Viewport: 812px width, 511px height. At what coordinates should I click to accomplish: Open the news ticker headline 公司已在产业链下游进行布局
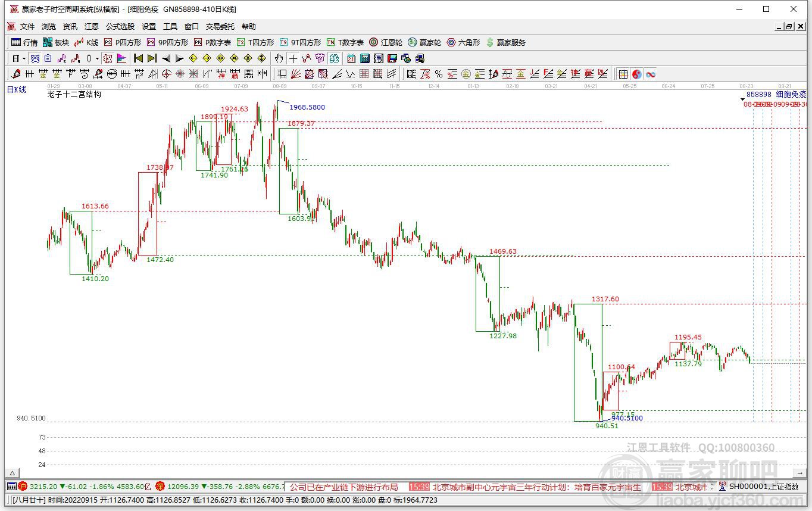click(344, 487)
